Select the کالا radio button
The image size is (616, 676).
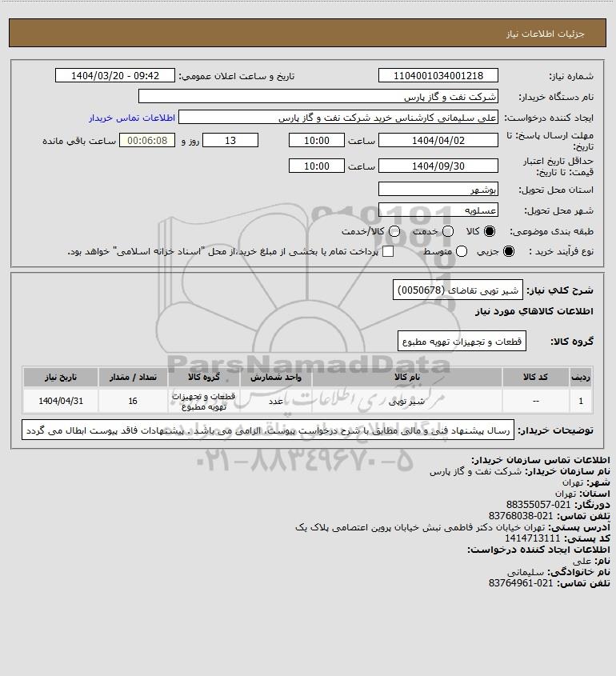click(490, 231)
